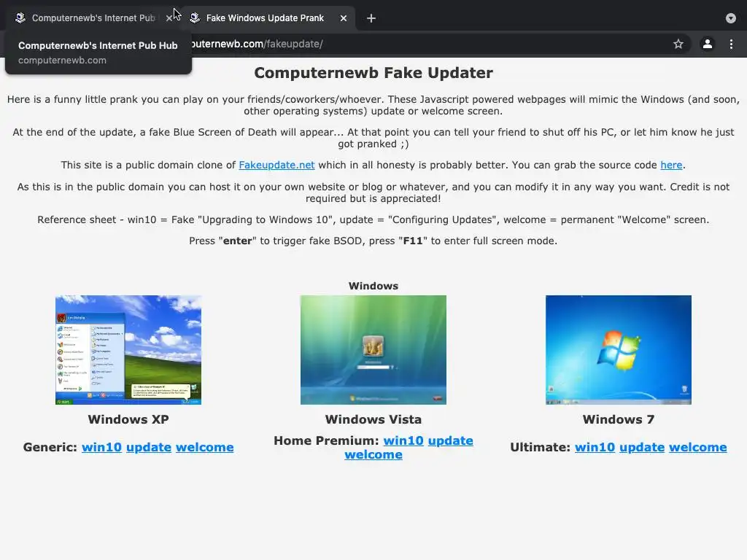Open Vista Home Premium welcome link

373,454
